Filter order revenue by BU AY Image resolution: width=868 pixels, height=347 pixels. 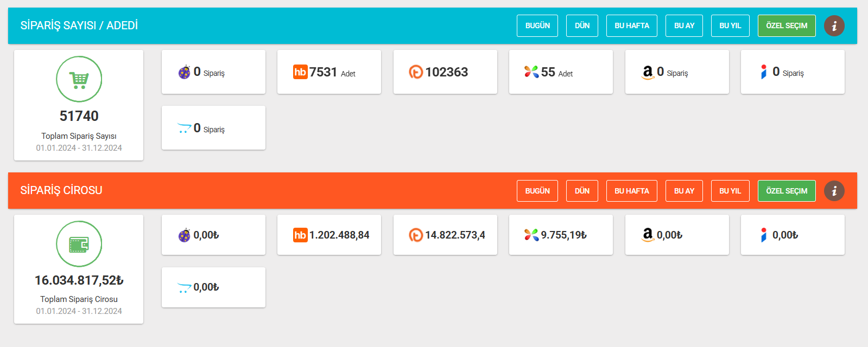tap(684, 191)
